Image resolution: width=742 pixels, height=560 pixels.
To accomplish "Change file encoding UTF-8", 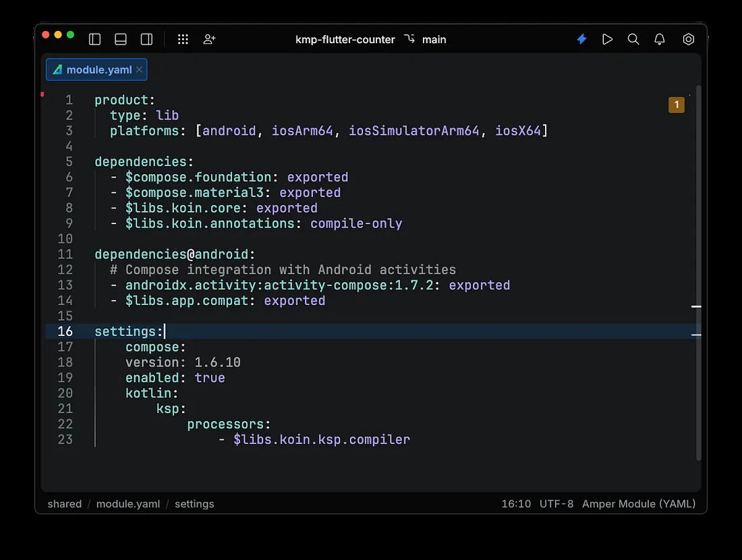I will pyautogui.click(x=556, y=504).
